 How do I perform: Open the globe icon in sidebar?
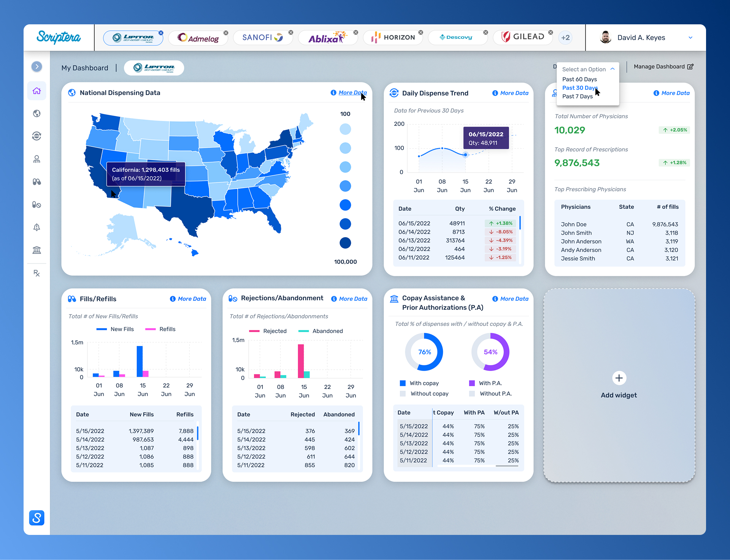pos(36,113)
